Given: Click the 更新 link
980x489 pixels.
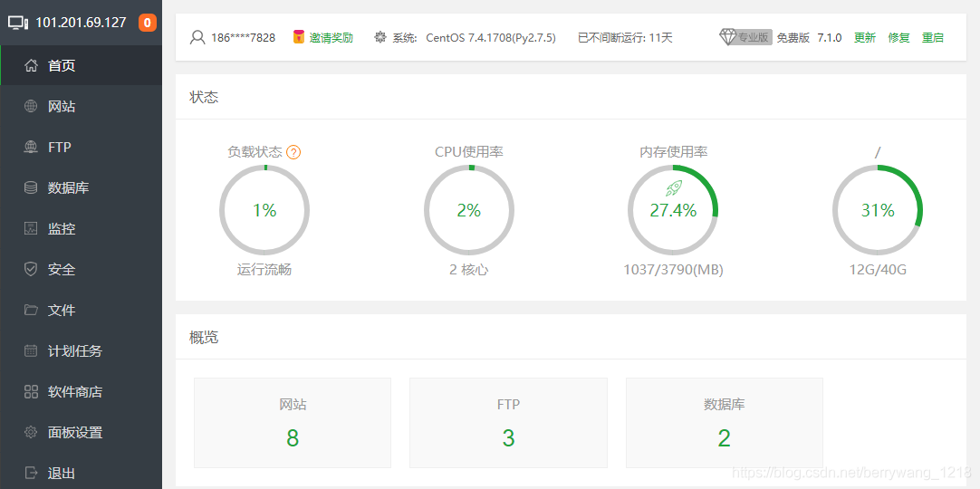Looking at the screenshot, I should click(x=865, y=37).
